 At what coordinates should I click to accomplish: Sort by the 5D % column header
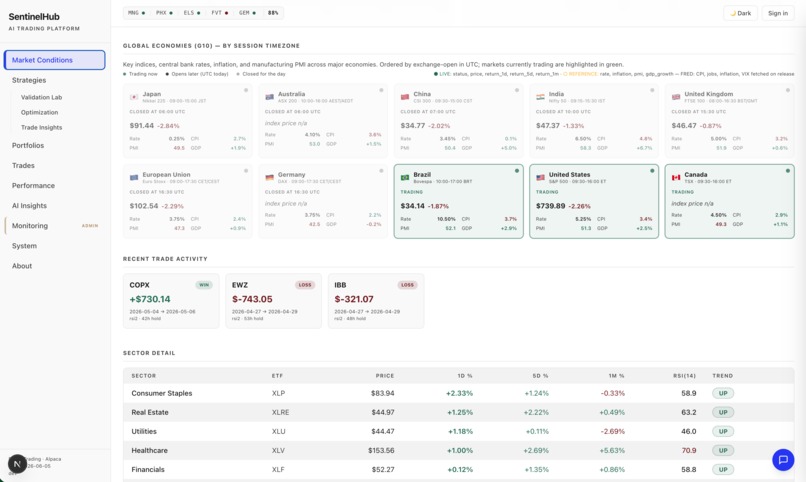pos(540,376)
